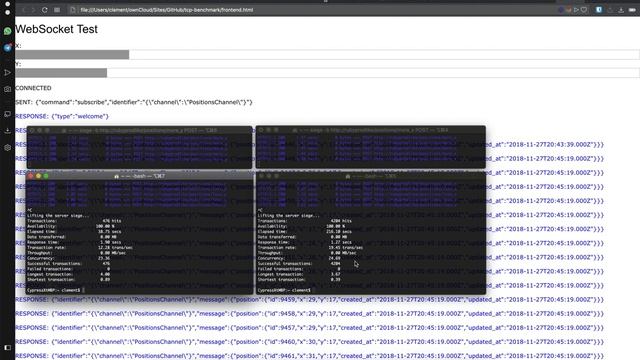
Task: Click right terminal Concurrency line
Action: point(299,258)
